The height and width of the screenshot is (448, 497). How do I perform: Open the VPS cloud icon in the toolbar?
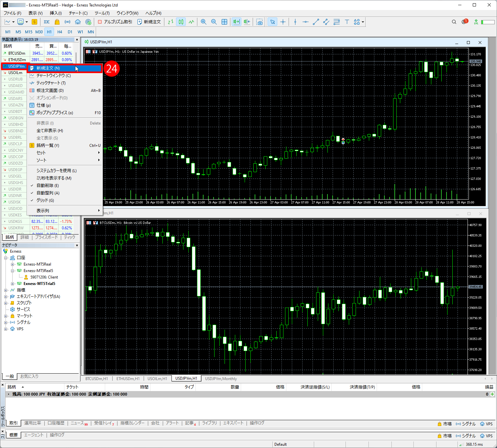78,22
